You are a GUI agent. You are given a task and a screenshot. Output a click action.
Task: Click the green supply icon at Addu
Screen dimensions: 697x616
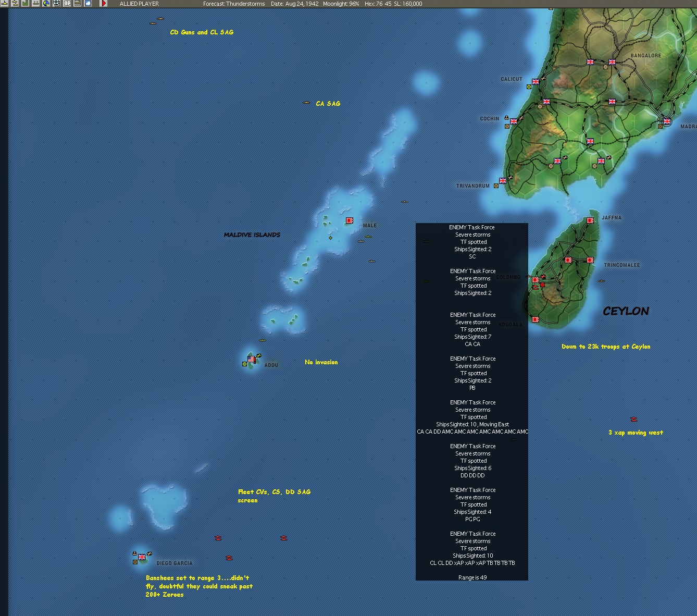pos(245,364)
